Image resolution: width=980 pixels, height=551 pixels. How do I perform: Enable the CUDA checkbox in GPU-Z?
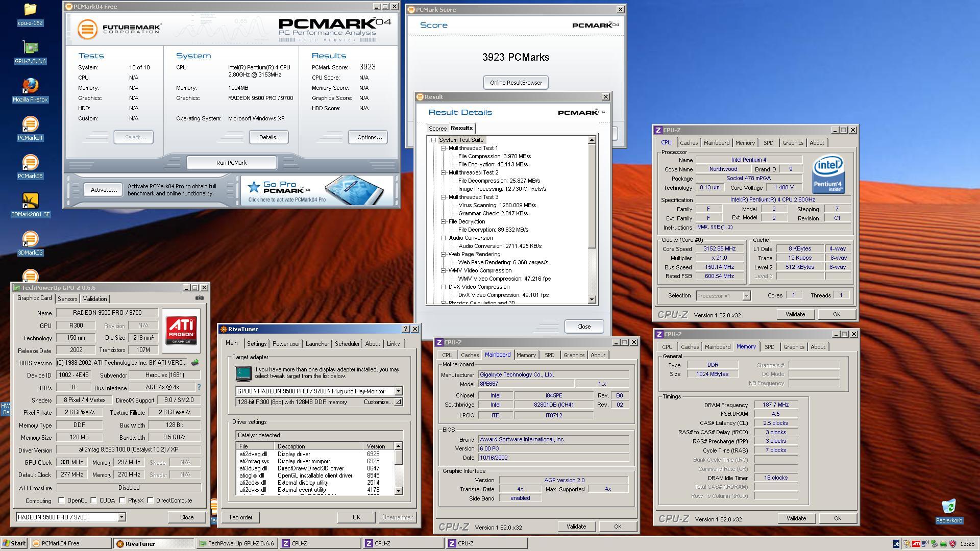[x=93, y=500]
